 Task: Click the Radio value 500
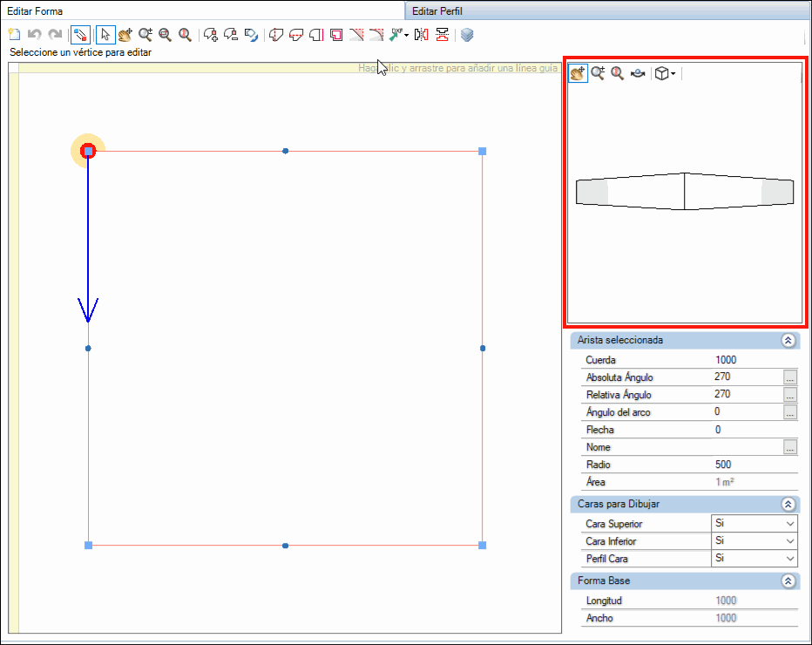click(x=723, y=465)
